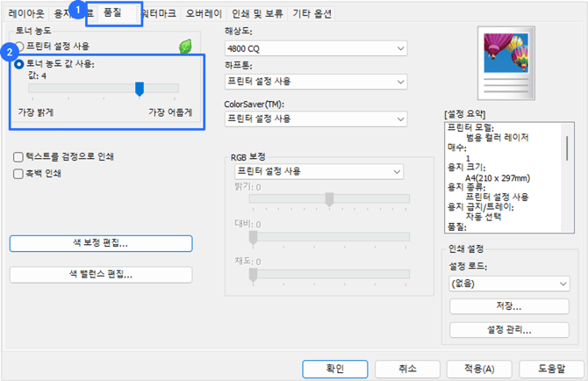The height and width of the screenshot is (381, 588).
Task: Click the 대비 slider handle
Action: pyautogui.click(x=253, y=238)
